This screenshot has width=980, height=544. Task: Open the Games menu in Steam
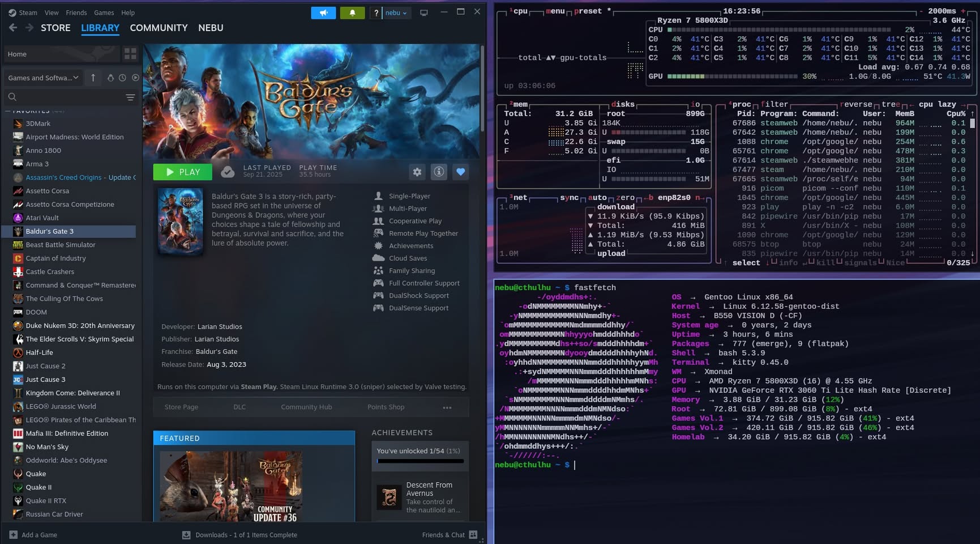pos(104,12)
